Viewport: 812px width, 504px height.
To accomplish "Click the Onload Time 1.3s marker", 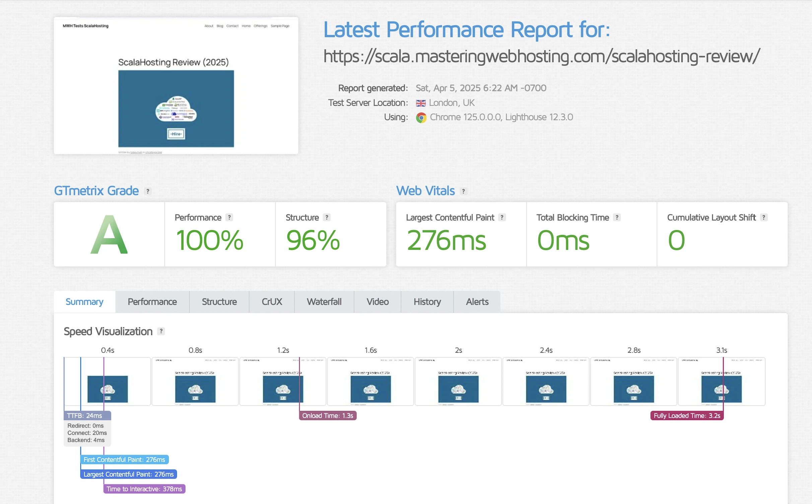I will 327,416.
